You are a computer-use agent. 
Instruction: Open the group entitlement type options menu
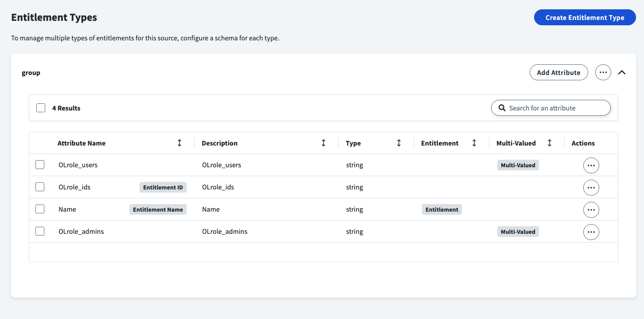pos(603,72)
